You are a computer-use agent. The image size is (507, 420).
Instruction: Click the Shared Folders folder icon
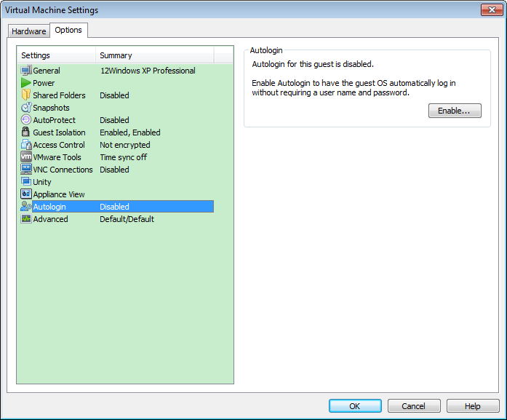click(x=26, y=95)
